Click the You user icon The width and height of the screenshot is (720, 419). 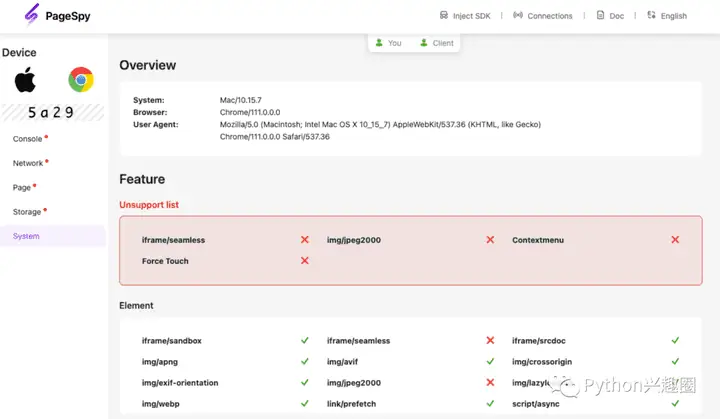[x=379, y=43]
